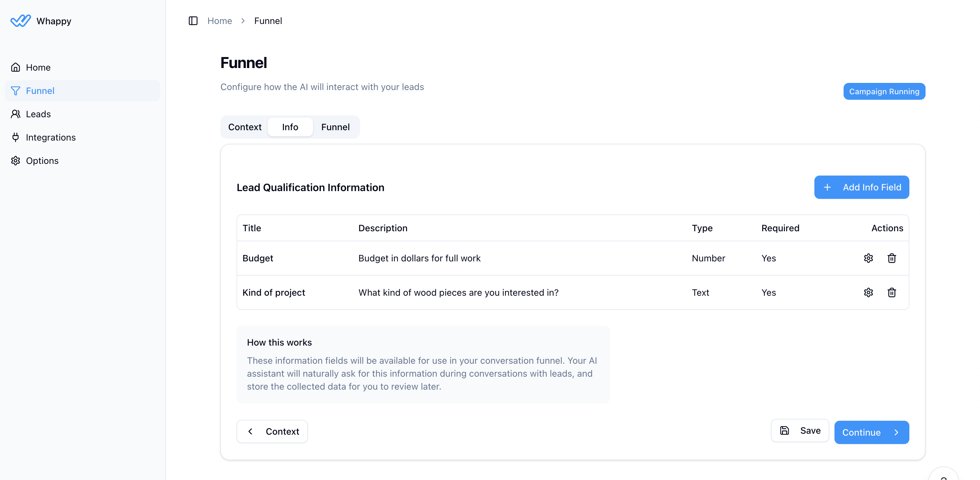Image resolution: width=980 pixels, height=480 pixels.
Task: Open Home from the breadcrumb link
Action: tap(219, 21)
